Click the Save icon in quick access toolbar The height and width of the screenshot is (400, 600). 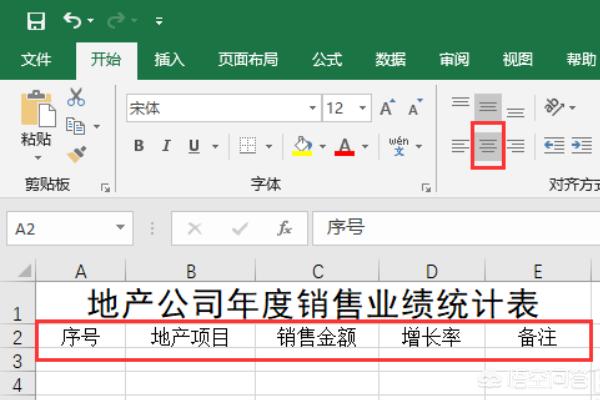click(36, 21)
